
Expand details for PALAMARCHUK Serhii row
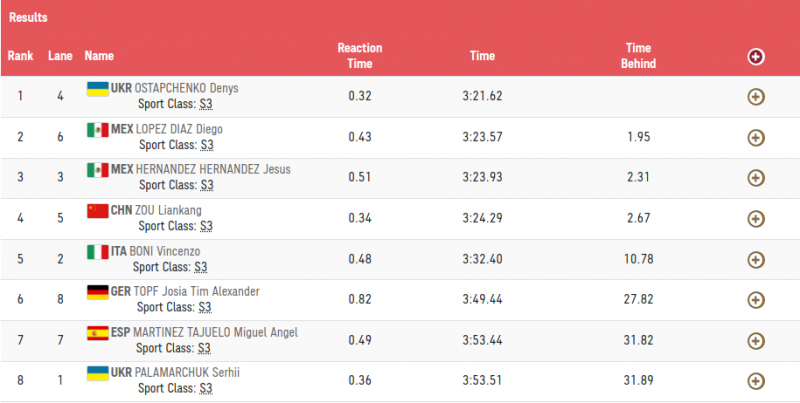756,381
